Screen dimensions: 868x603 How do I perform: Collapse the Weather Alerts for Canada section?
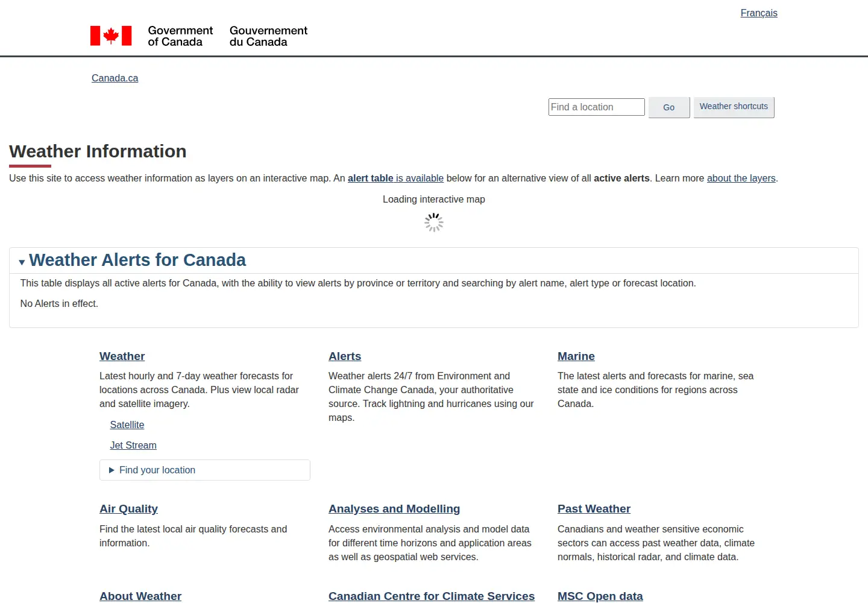click(x=133, y=260)
